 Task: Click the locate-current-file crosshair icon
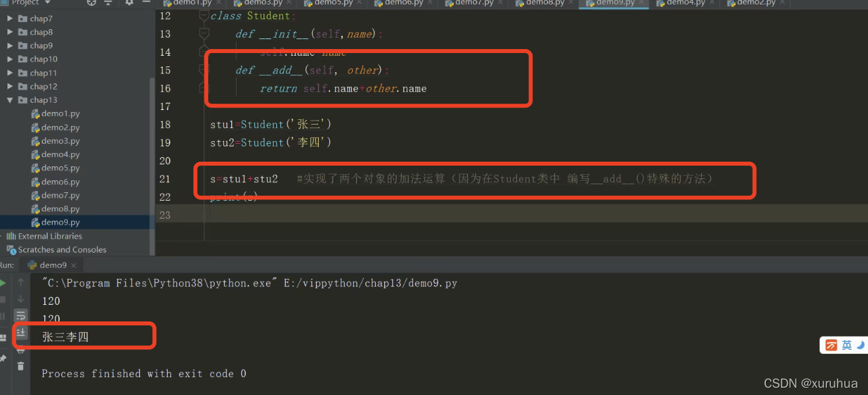91,3
